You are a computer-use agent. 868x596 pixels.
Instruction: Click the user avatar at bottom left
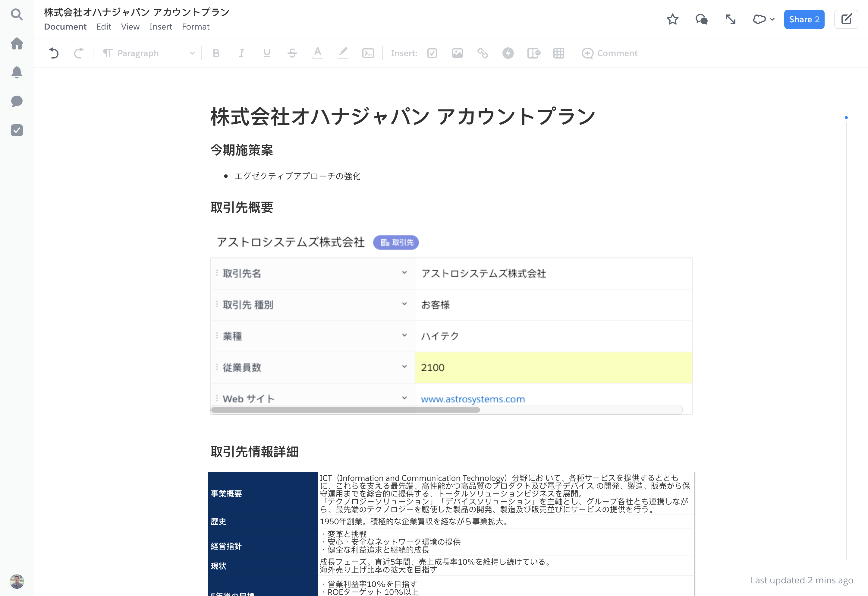click(17, 582)
